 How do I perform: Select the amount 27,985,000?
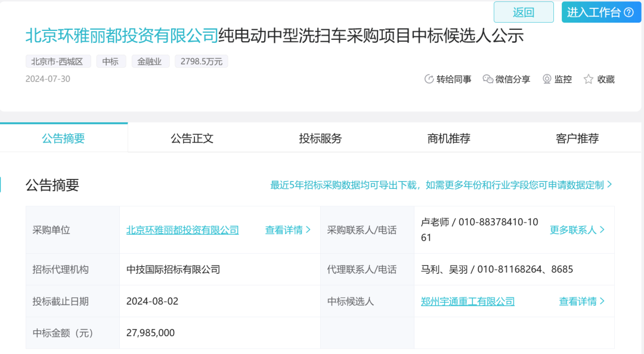coord(150,333)
